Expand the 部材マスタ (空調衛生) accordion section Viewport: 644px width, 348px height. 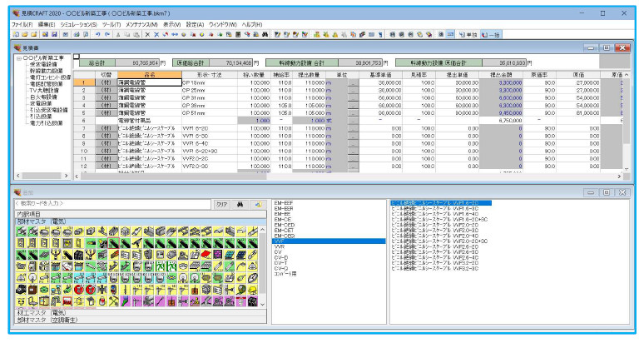pyautogui.click(x=141, y=320)
